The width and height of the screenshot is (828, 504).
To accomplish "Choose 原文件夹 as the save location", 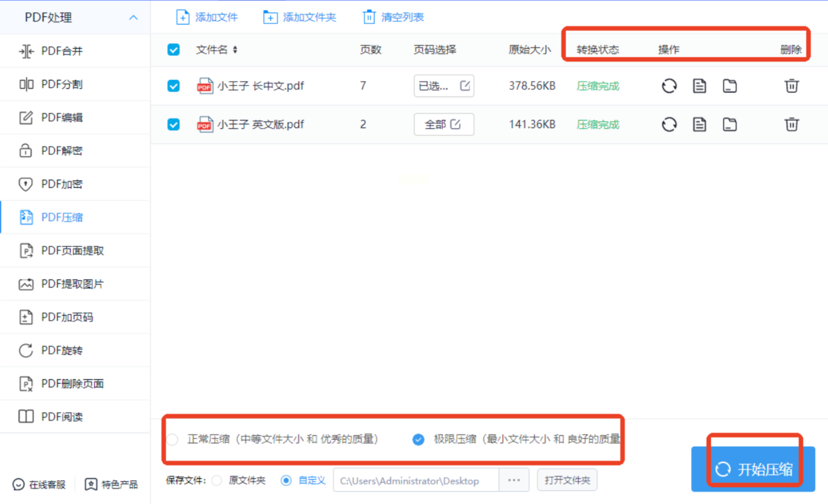I will click(x=217, y=480).
